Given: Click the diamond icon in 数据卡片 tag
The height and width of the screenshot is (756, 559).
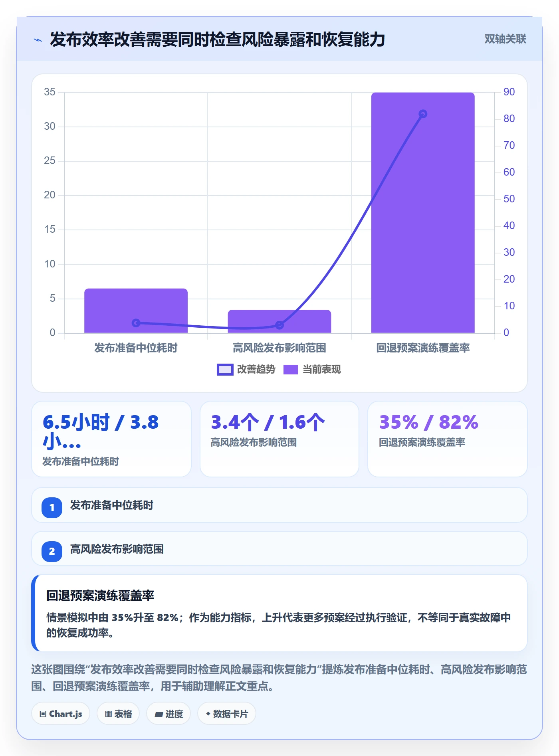Looking at the screenshot, I should 208,714.
